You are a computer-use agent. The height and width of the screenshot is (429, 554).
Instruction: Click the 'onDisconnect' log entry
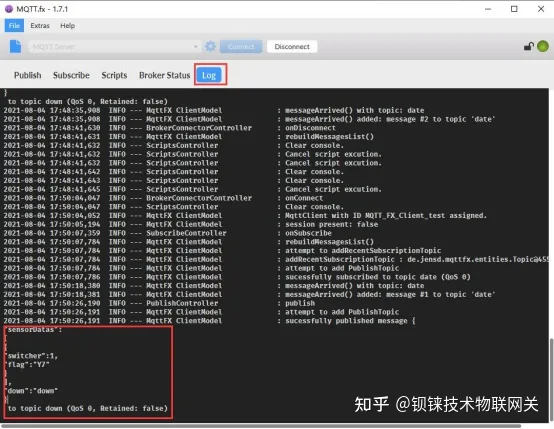(310, 128)
